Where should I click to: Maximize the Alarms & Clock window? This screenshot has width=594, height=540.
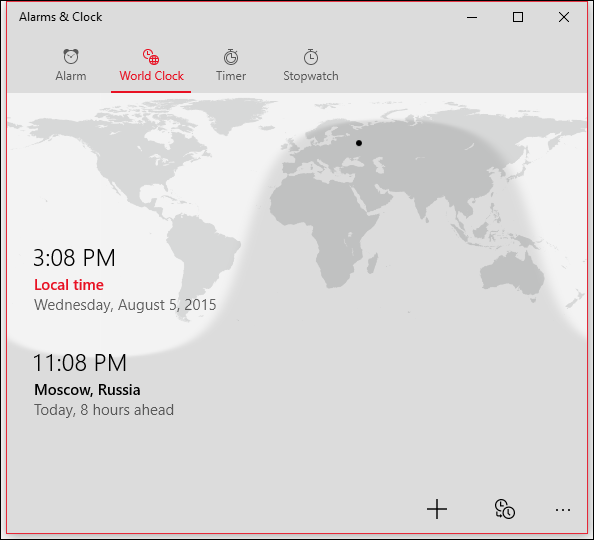point(518,17)
